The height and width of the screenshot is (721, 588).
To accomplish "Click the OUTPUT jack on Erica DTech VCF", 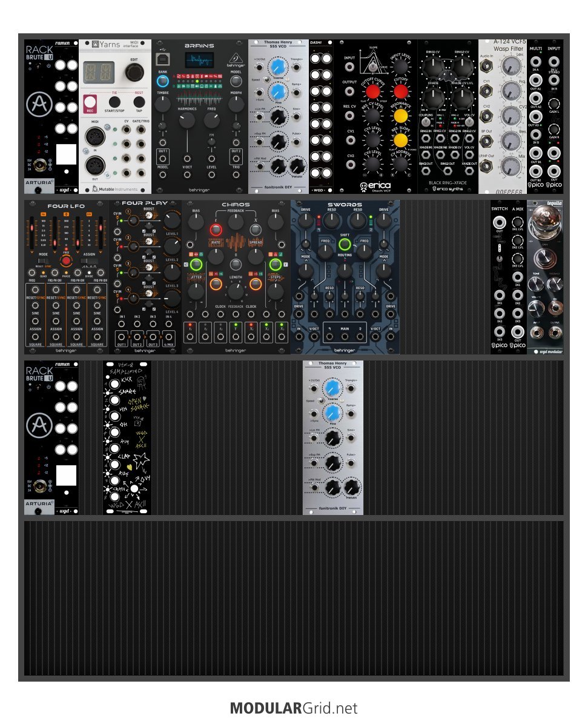I will pos(350,91).
